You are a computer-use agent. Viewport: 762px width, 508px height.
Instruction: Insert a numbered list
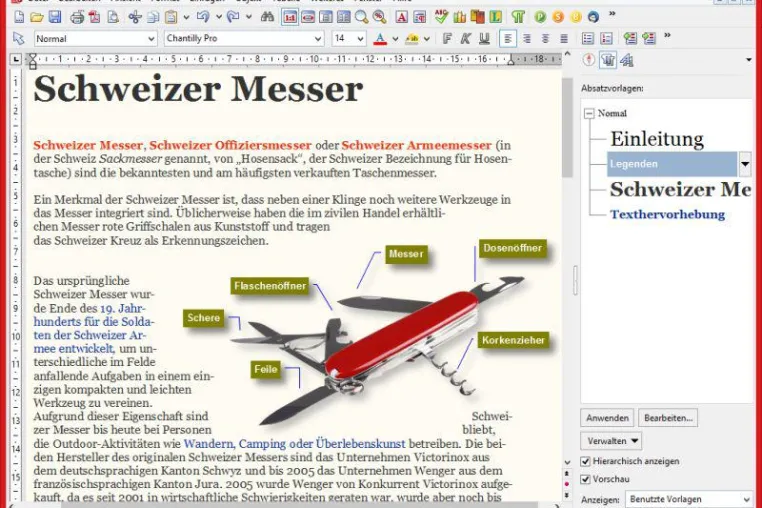tap(606, 38)
